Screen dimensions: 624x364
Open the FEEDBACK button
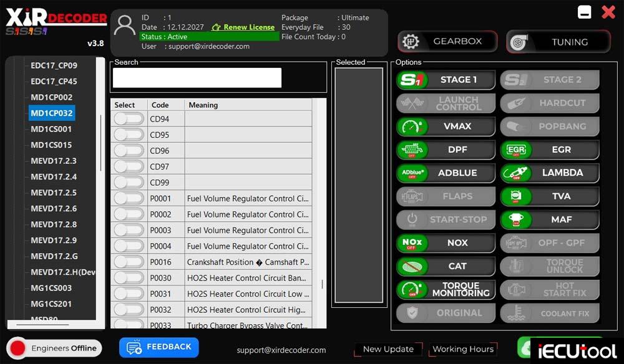158,347
